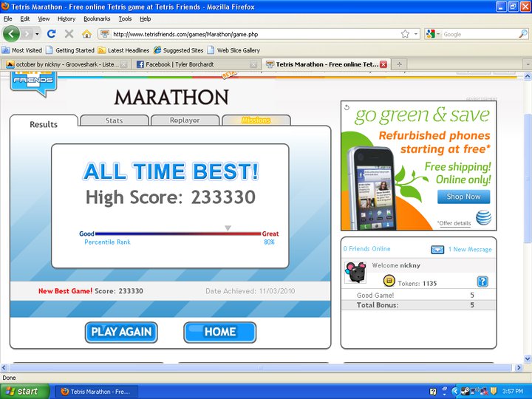The image size is (532, 399).
Task: Click the percentile rank marker on the bar
Action: pyautogui.click(x=228, y=228)
